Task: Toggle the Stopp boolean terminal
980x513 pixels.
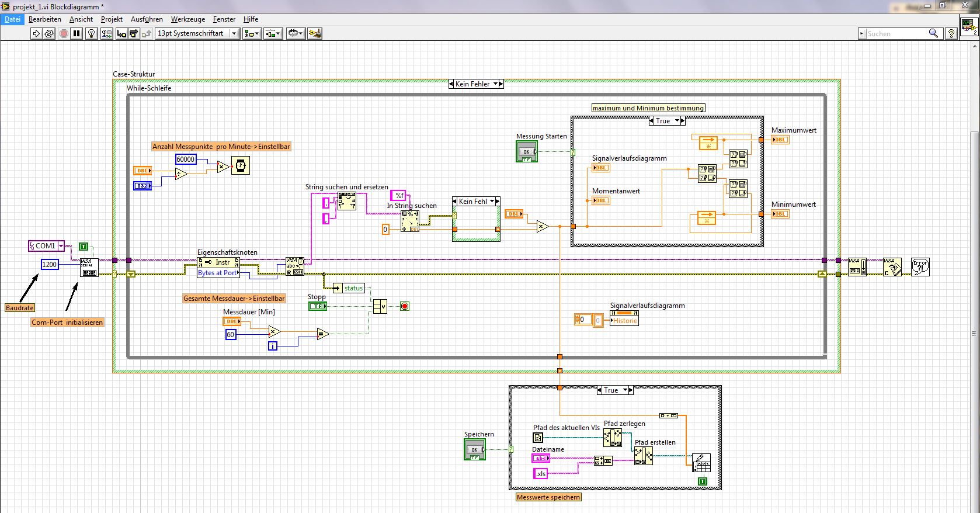Action: tap(317, 306)
